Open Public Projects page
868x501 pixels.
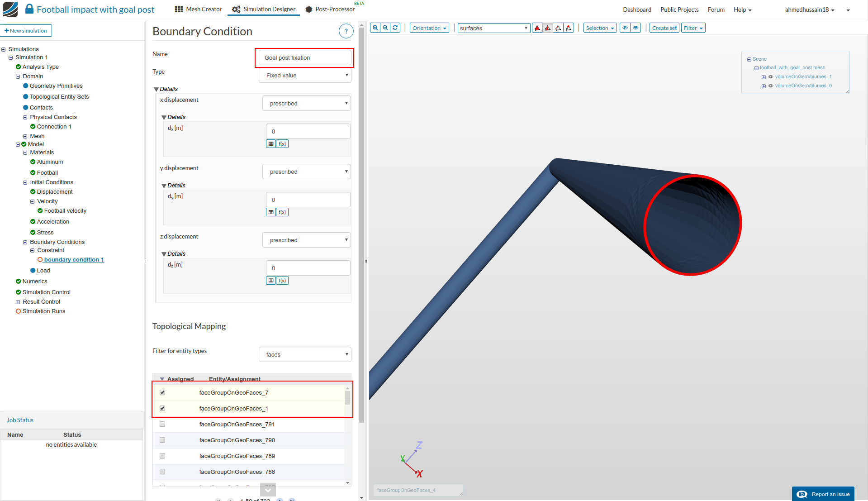click(x=679, y=10)
